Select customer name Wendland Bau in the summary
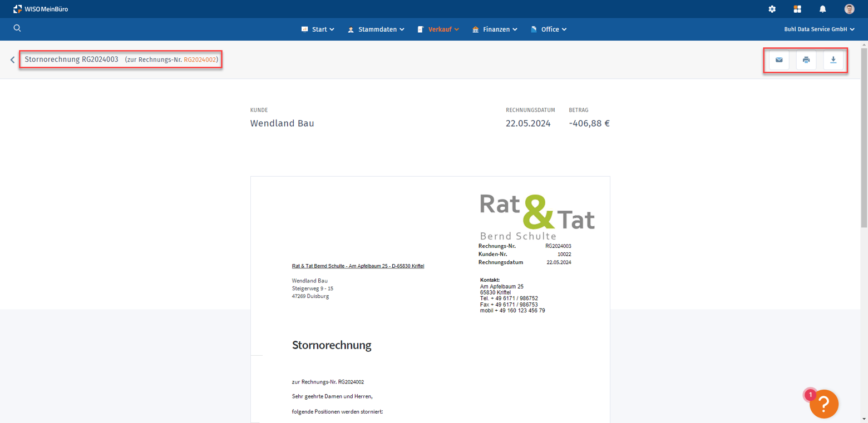 click(282, 123)
